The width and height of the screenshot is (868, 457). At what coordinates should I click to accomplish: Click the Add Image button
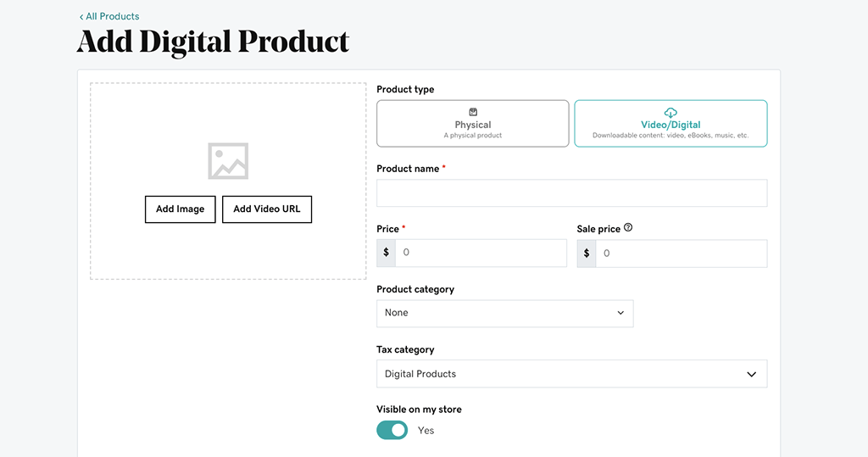click(x=180, y=209)
